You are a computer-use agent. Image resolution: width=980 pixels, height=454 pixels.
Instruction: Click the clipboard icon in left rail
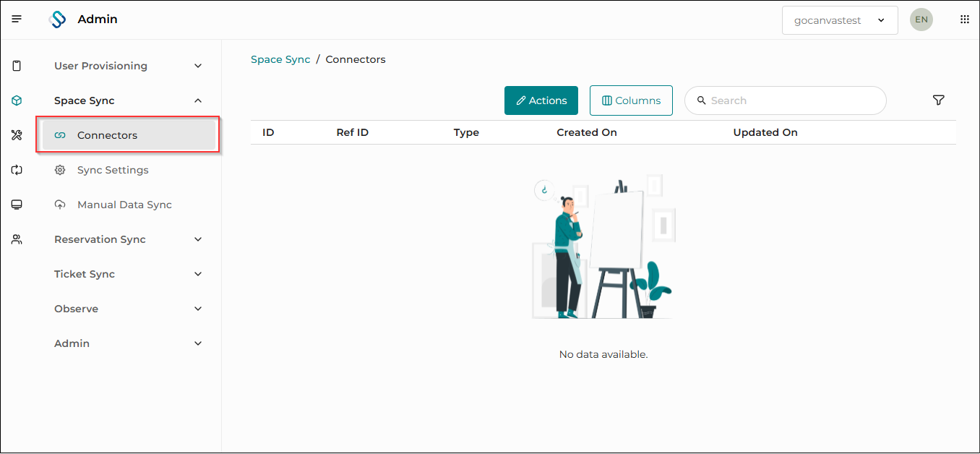[x=17, y=66]
